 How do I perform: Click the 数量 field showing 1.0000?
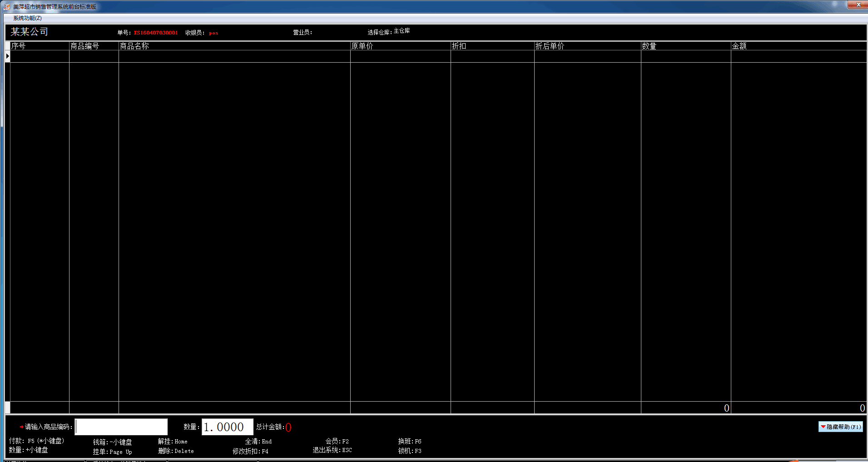point(227,427)
